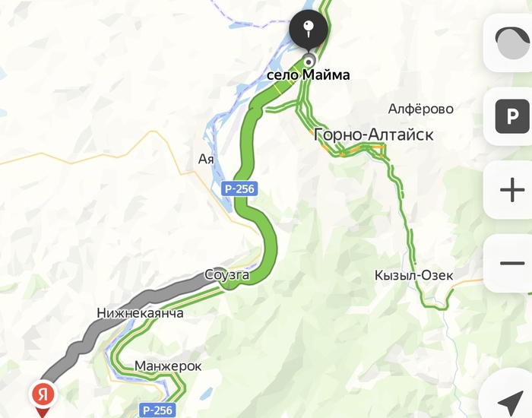Tap the small gray waypoint circle at Майма
The image size is (532, 418).
[309, 62]
